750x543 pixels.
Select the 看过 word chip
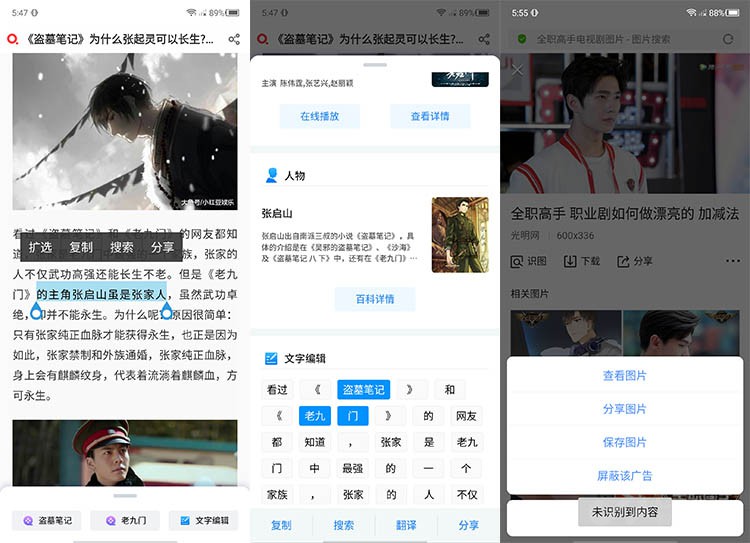(277, 389)
